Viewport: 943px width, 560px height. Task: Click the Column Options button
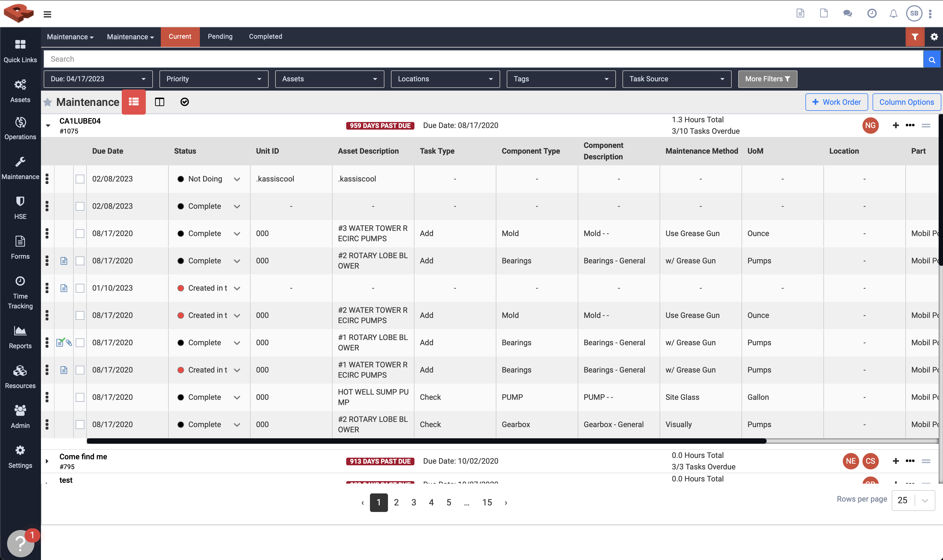pyautogui.click(x=906, y=102)
